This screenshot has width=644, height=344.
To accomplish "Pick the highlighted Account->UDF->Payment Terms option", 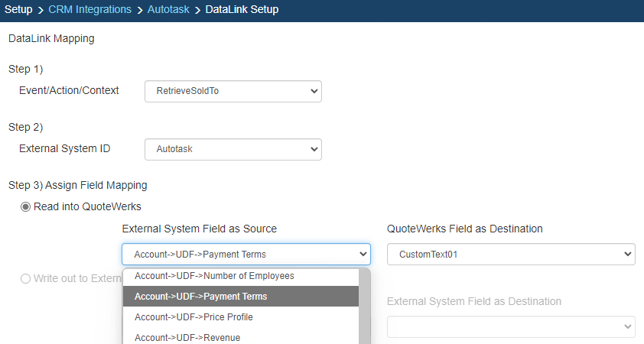I will (x=200, y=296).
